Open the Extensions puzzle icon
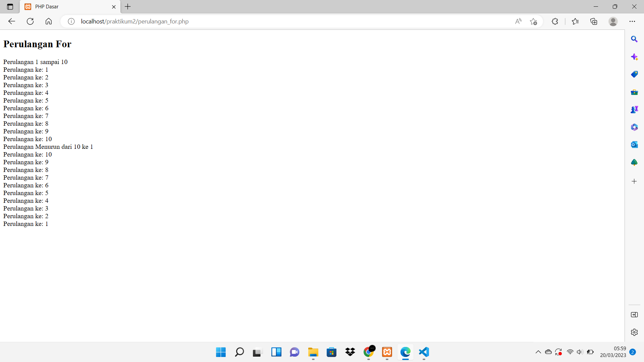 point(555,21)
